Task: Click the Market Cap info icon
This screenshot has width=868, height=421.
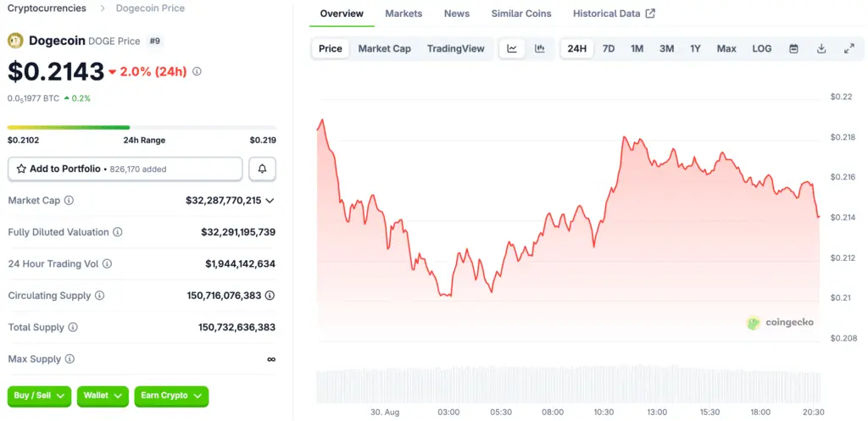Action: click(69, 201)
